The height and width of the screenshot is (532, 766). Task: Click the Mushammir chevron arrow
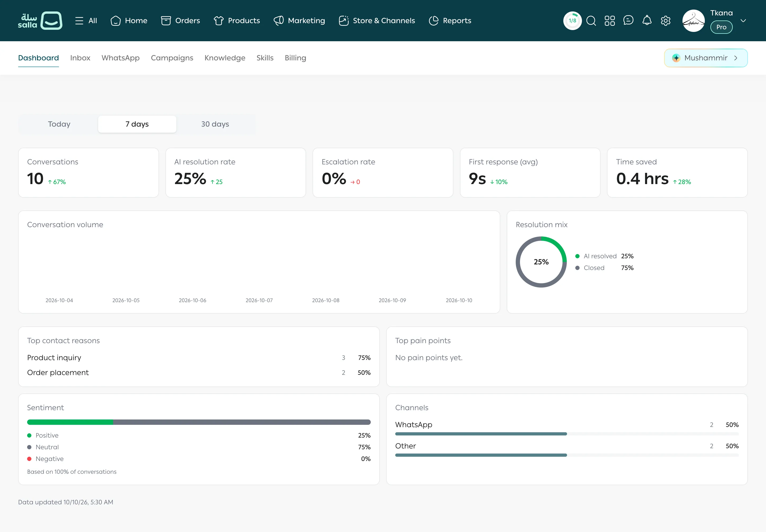[736, 58]
